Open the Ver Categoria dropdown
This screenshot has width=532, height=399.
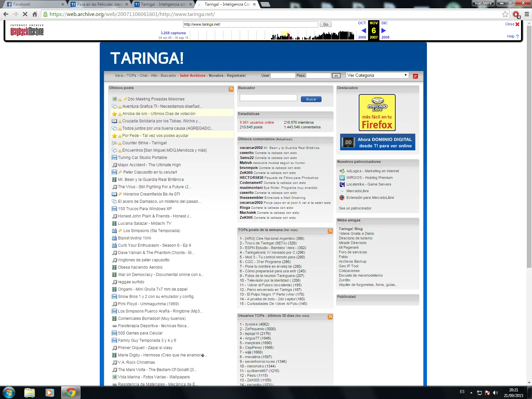coord(377,75)
